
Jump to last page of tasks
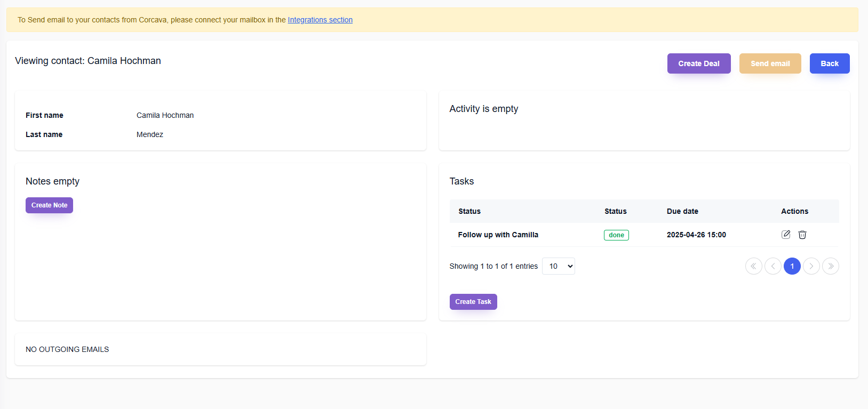click(x=830, y=266)
